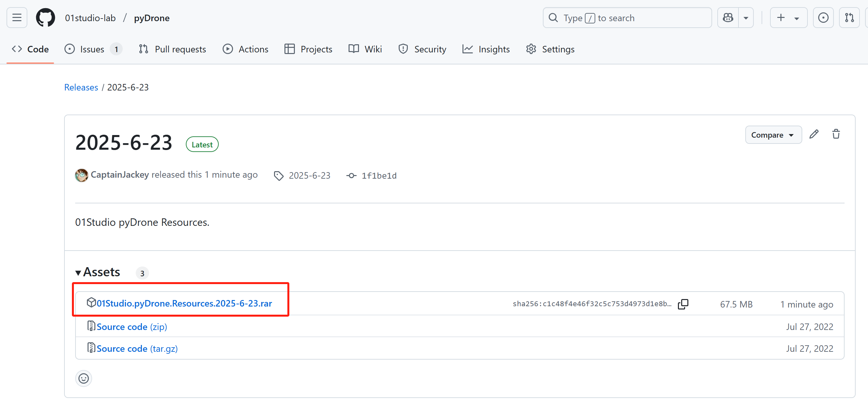Open Copilot chat icon

pos(728,18)
